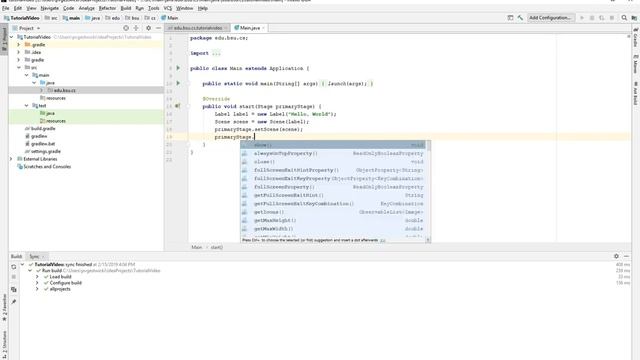The width and height of the screenshot is (640, 360).
Task: Expand the gradle folder below .idea
Action: coord(18,60)
